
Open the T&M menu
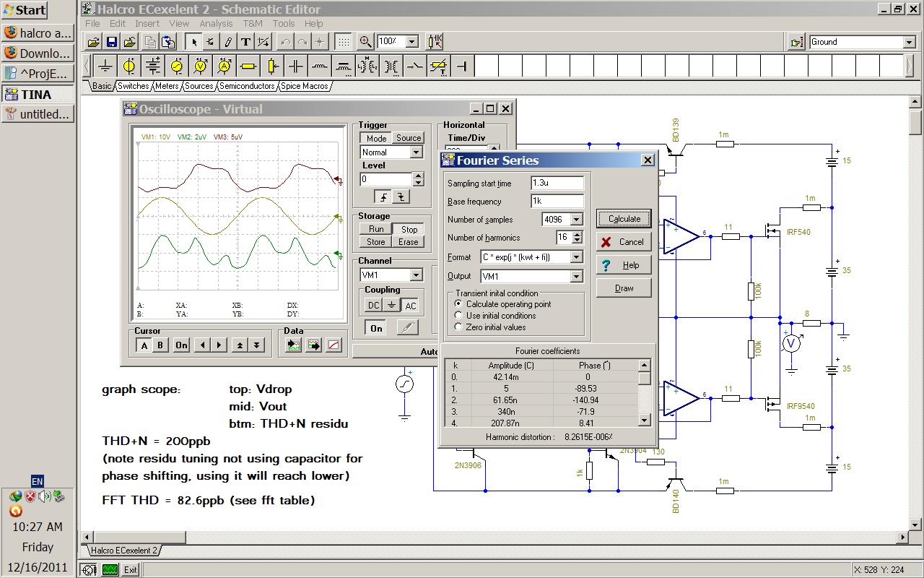[253, 23]
